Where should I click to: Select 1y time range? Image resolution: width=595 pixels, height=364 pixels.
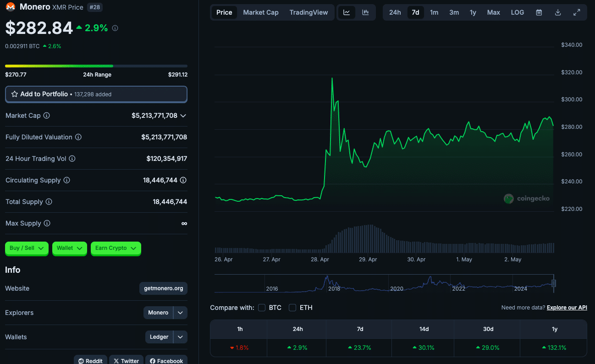pyautogui.click(x=473, y=12)
